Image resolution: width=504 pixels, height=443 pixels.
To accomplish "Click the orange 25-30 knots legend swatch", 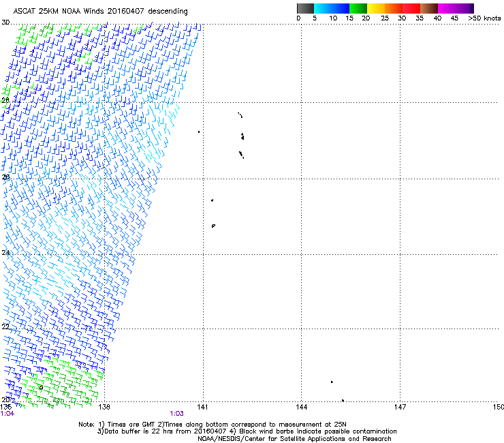I will pos(394,8).
